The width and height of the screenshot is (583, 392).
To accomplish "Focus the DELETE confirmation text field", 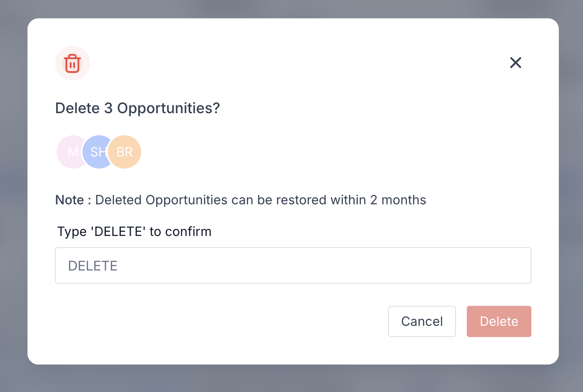I will tap(293, 265).
